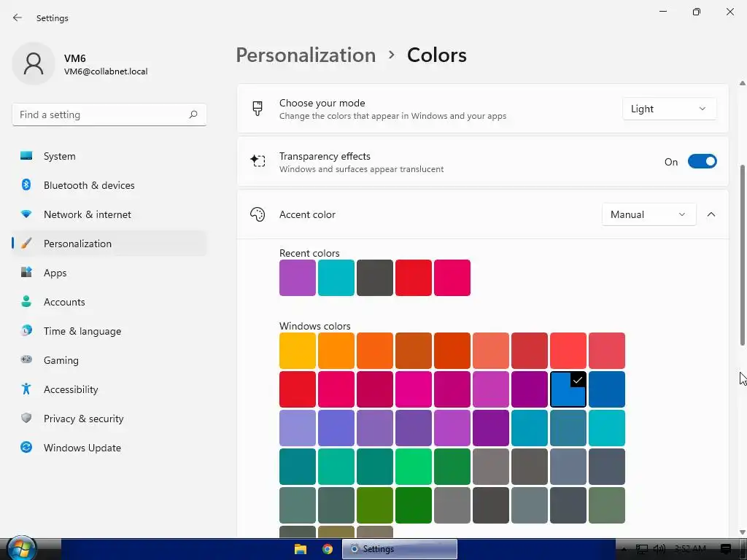Click the Accent color palette icon
This screenshot has width=747, height=560.
point(258,214)
